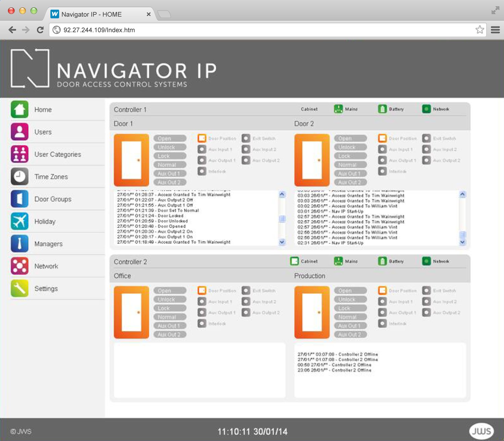Open the Production door with Open button
This screenshot has width=504, height=441.
click(x=350, y=290)
